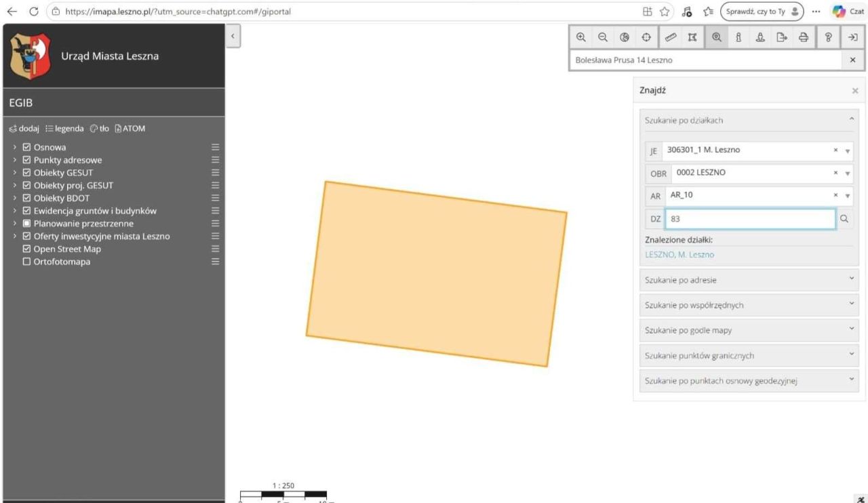Expand Szukanie po współrzędnych section
868x503 pixels.
click(x=749, y=305)
